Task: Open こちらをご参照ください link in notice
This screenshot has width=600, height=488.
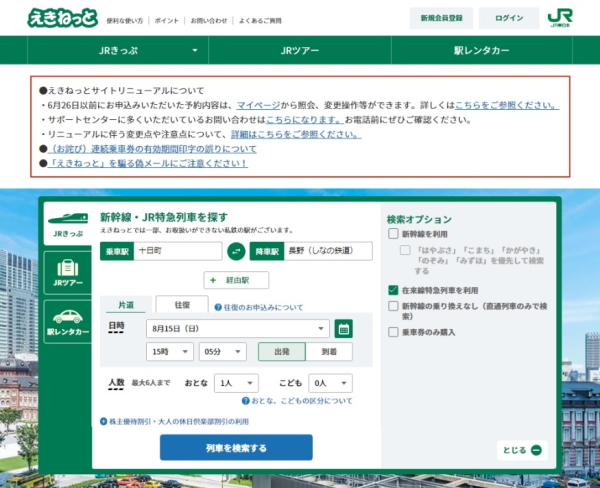Action: (x=507, y=105)
